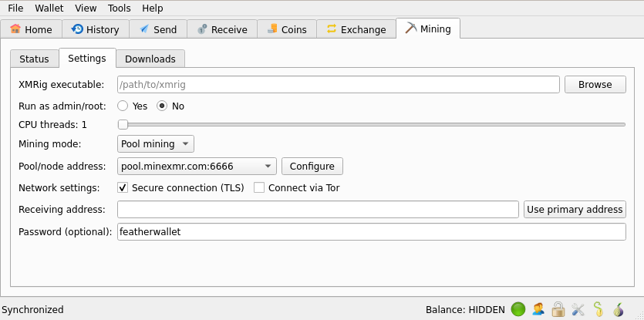This screenshot has width=644, height=320.
Task: Open the Status sub-tab
Action: tap(34, 59)
